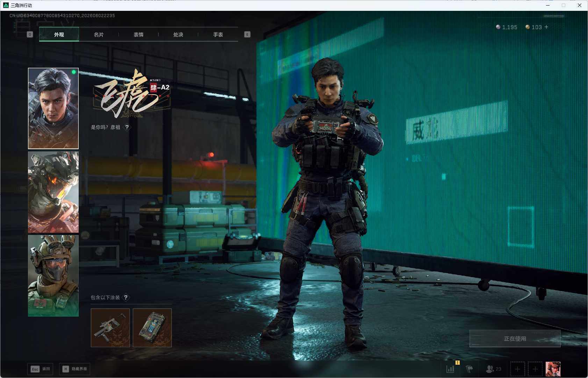The width and height of the screenshot is (588, 378).
Task: Click the 包含以下涂装 label
Action: pos(105,297)
